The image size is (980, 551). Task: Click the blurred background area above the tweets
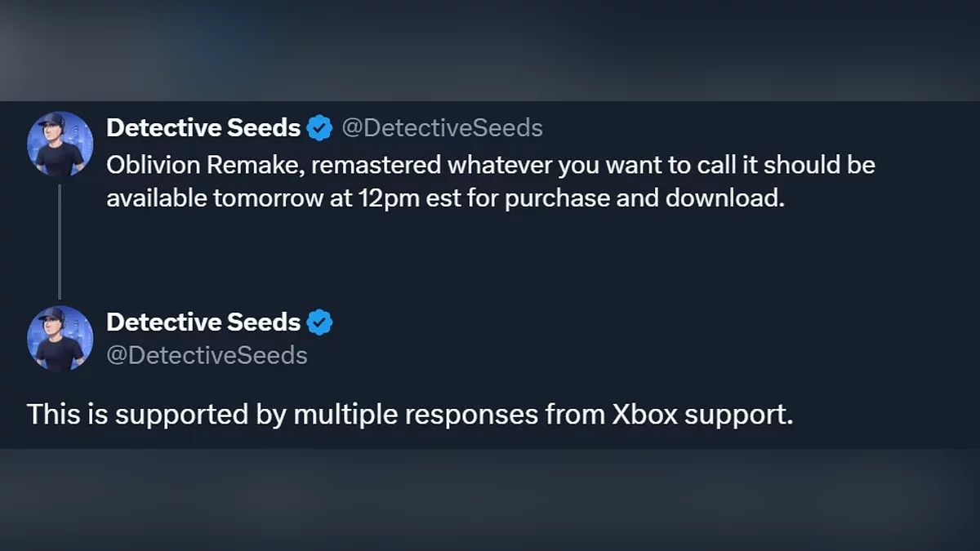click(490, 49)
